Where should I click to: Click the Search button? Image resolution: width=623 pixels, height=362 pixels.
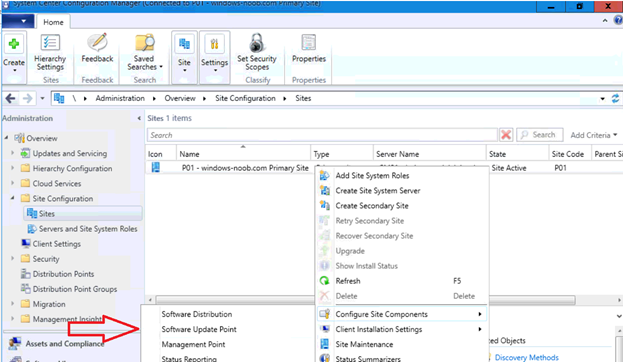click(x=540, y=135)
